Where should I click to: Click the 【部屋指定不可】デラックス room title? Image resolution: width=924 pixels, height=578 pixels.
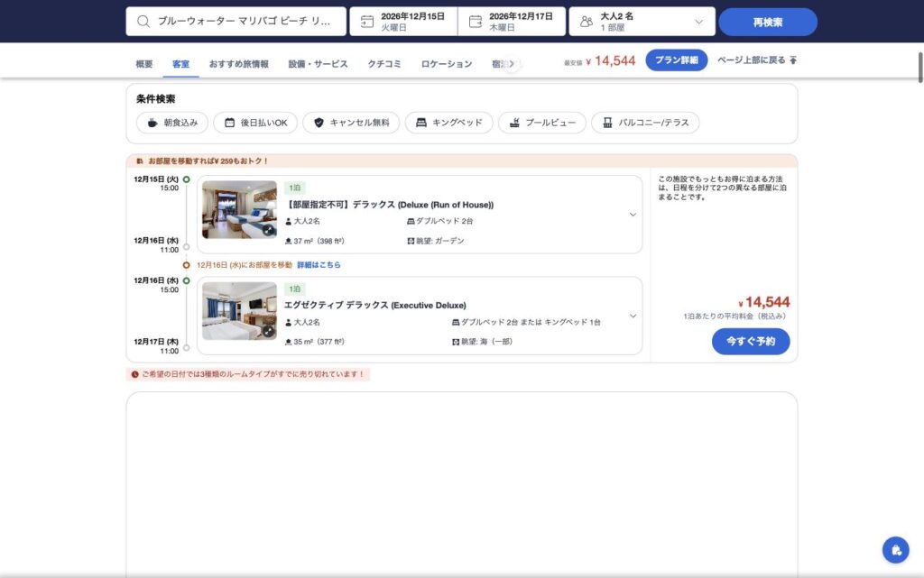tap(389, 205)
